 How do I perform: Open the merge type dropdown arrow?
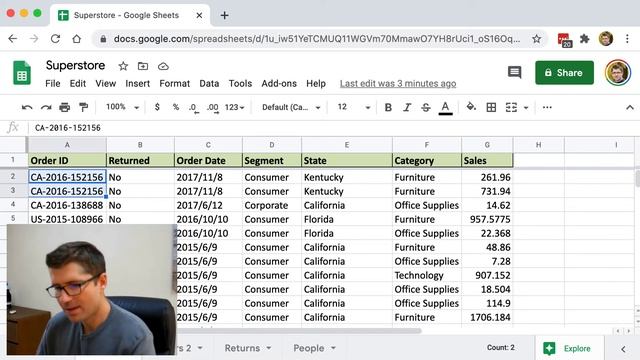526,108
